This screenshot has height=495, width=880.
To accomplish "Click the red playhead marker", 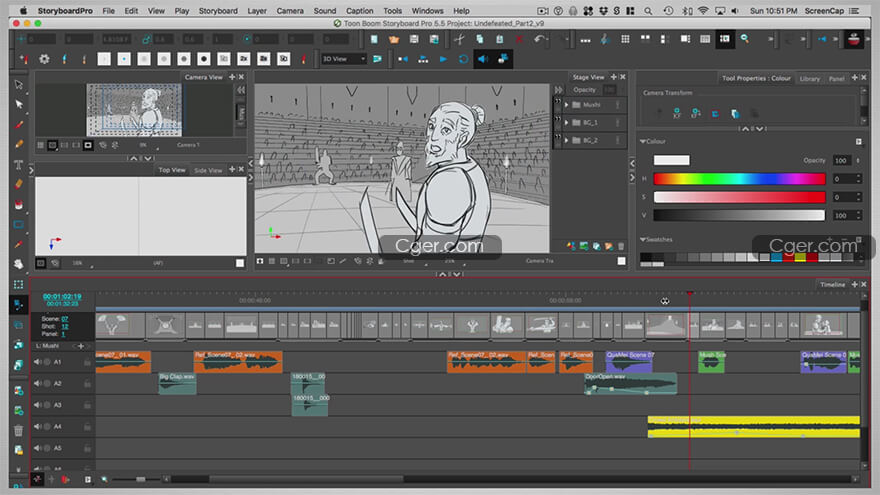I will 690,293.
